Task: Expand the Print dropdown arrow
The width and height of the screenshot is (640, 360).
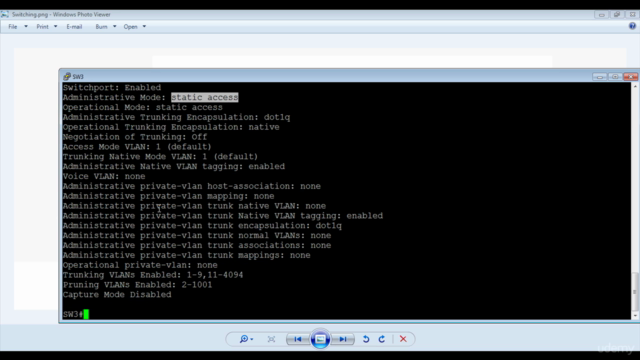Action: point(56,27)
